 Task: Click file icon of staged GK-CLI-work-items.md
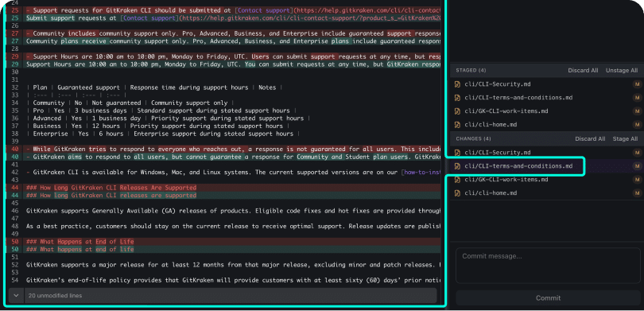(x=456, y=111)
